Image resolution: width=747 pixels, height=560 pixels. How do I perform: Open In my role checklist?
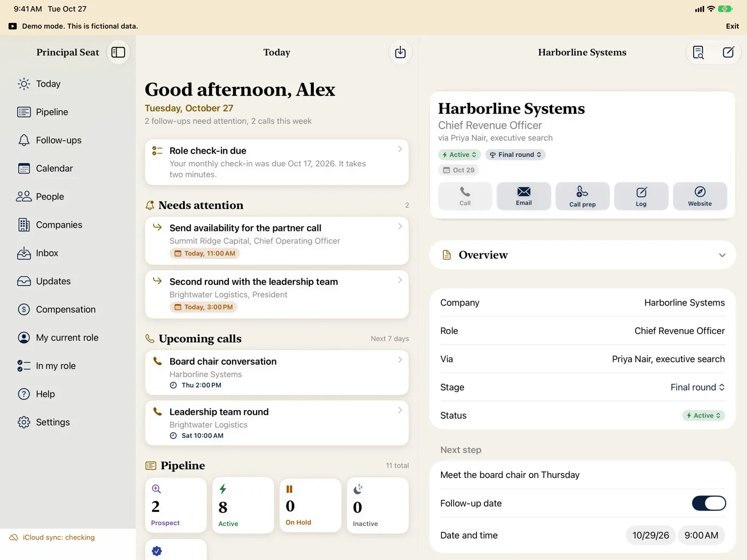(x=68, y=366)
